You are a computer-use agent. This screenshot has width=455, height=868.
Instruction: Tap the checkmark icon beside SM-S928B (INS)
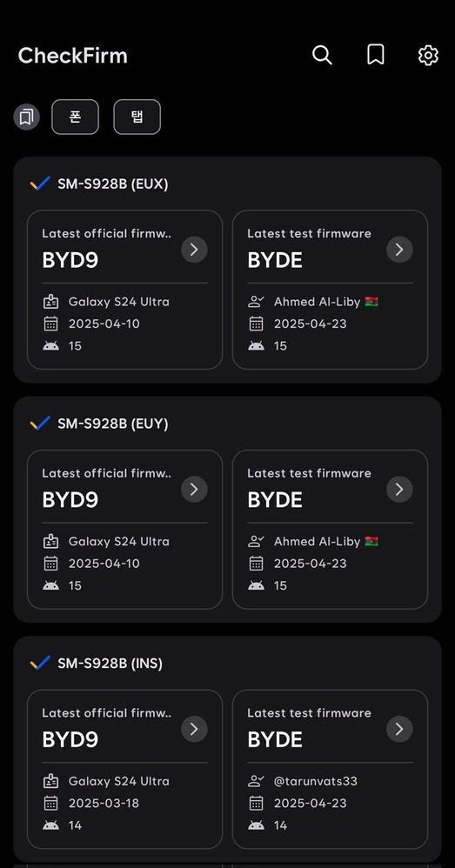40,664
